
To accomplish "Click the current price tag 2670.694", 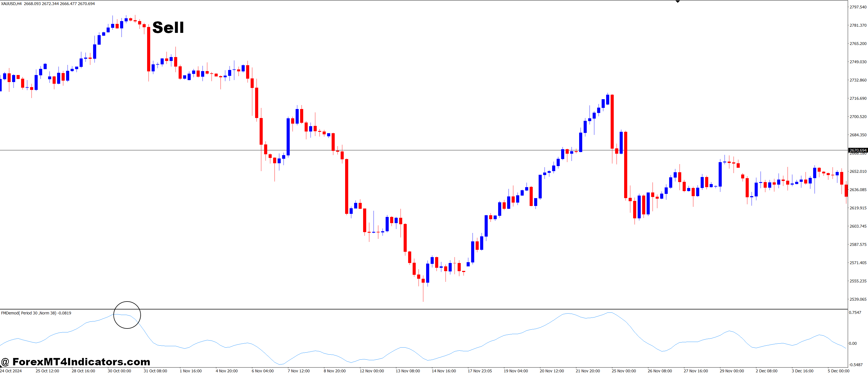I will coord(858,151).
